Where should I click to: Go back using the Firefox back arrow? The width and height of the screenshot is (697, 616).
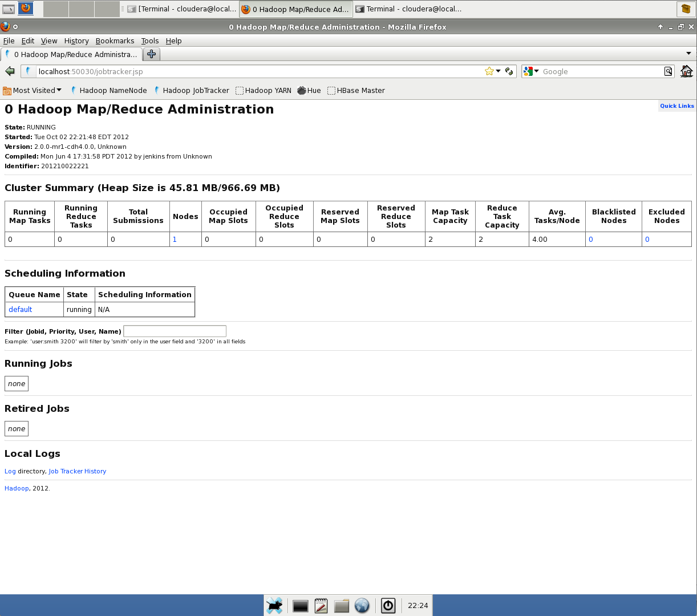[x=10, y=71]
